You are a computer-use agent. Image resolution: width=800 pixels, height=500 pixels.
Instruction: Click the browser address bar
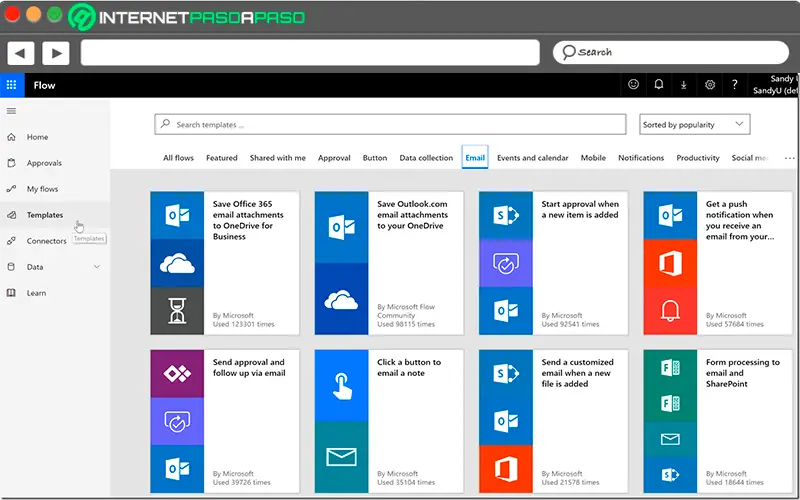(310, 53)
